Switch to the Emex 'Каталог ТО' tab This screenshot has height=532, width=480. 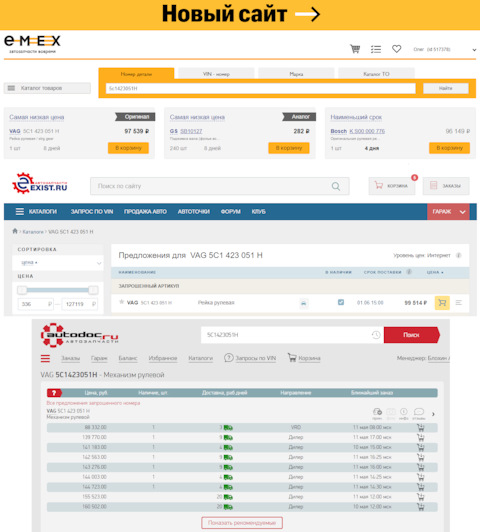point(376,74)
